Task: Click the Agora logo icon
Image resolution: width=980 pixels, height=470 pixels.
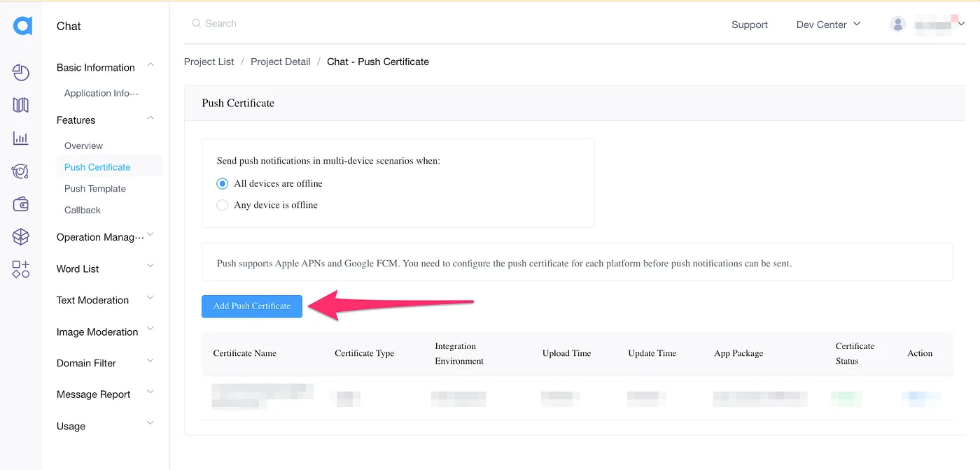Action: (x=22, y=27)
